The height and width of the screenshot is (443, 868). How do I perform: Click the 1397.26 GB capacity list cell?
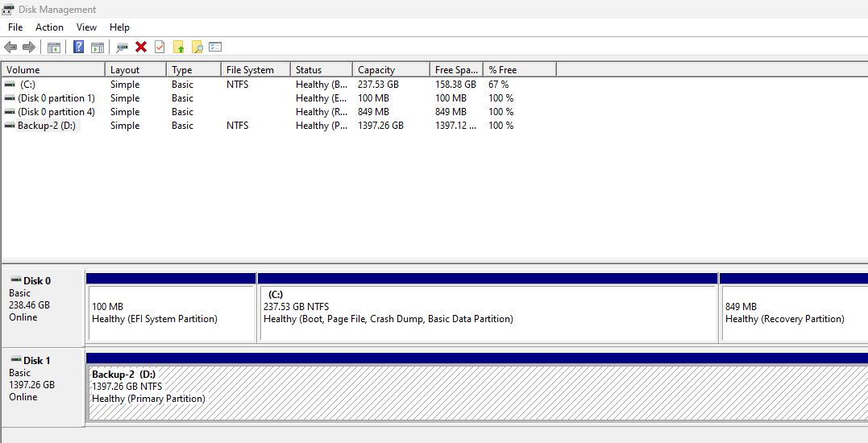(381, 126)
